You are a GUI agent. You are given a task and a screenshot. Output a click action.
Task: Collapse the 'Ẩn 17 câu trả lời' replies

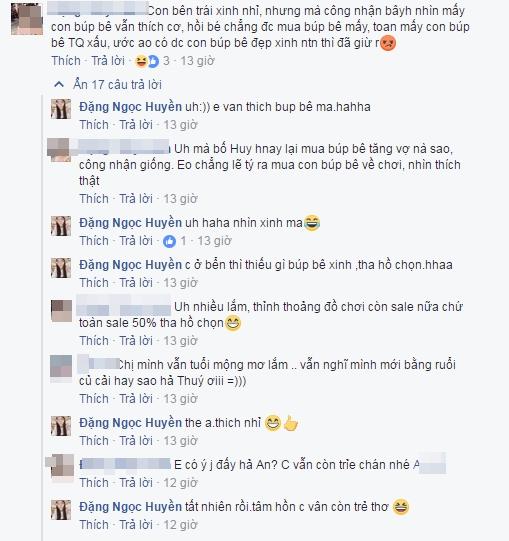click(x=117, y=85)
